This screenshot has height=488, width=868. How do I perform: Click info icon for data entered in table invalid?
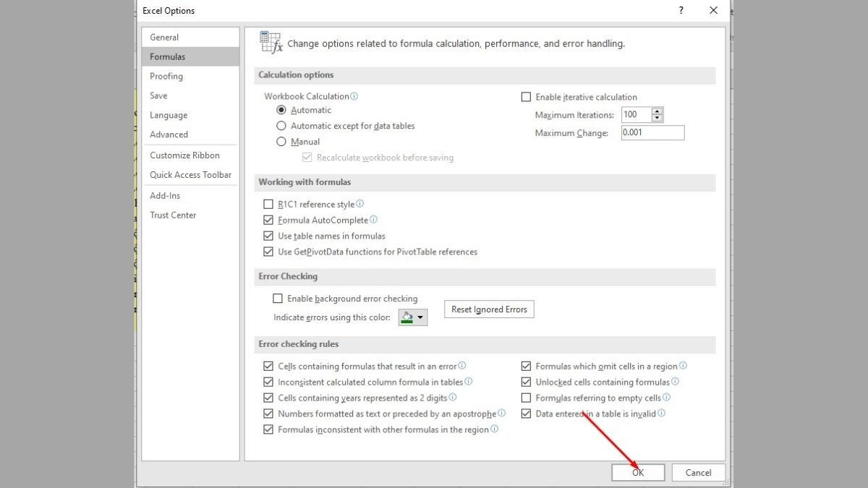661,414
